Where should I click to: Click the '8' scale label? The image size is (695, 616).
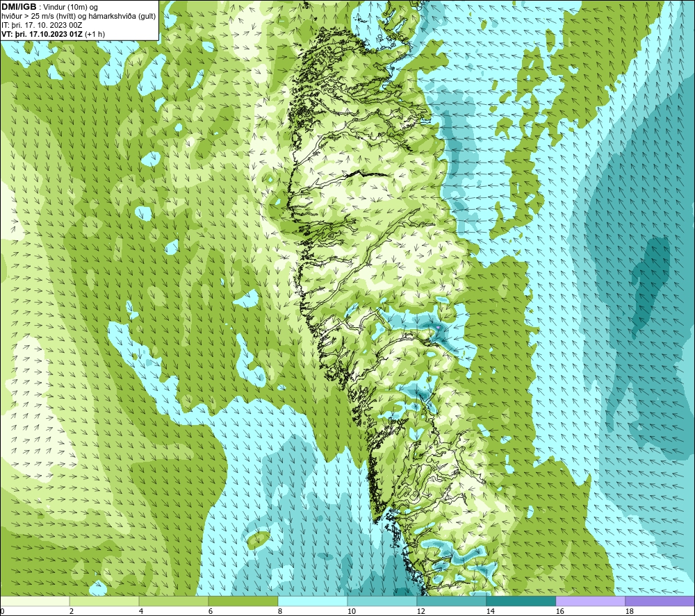(280, 612)
